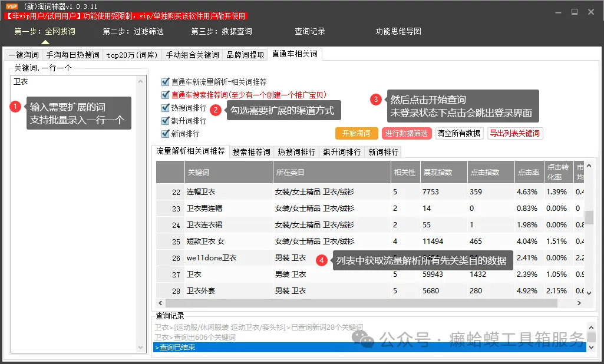Select 飙升词排行 results tab
The height and width of the screenshot is (364, 604).
pos(342,152)
